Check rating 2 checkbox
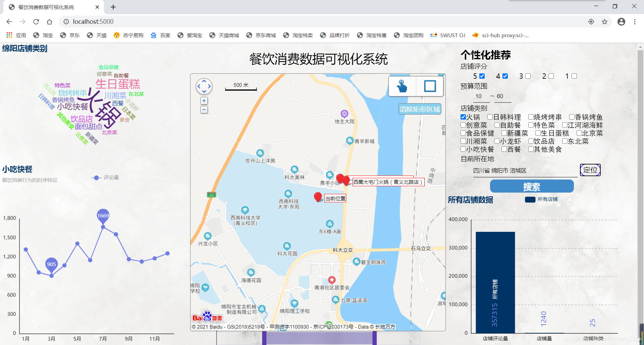 coord(551,76)
